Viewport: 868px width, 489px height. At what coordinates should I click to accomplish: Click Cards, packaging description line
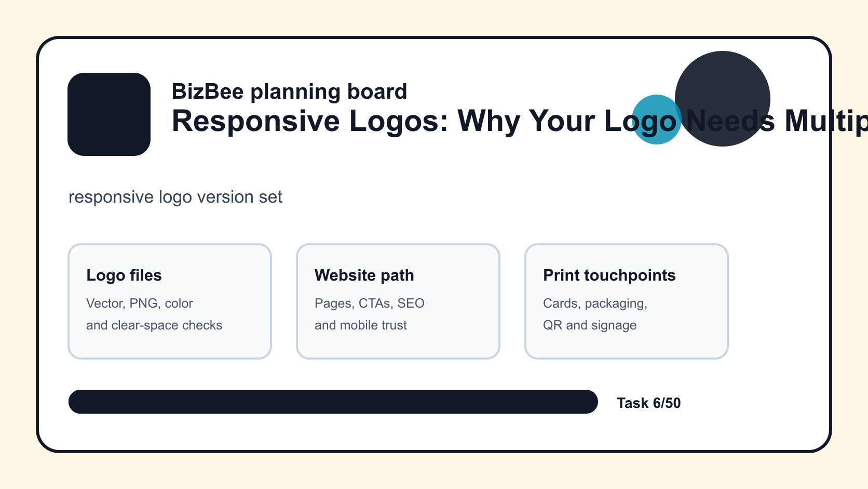pyautogui.click(x=595, y=303)
